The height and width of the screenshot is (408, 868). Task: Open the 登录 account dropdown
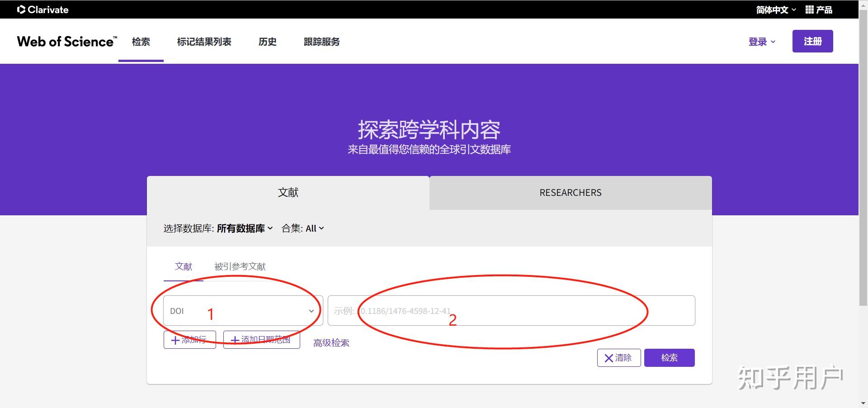[761, 42]
